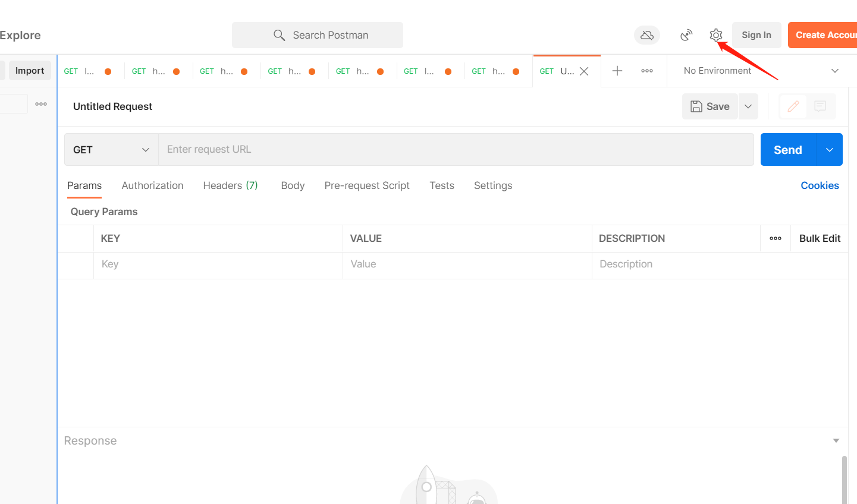Click the vertical scrollbar beside Response panel
Viewport: 857px width, 504px height.
[845, 480]
